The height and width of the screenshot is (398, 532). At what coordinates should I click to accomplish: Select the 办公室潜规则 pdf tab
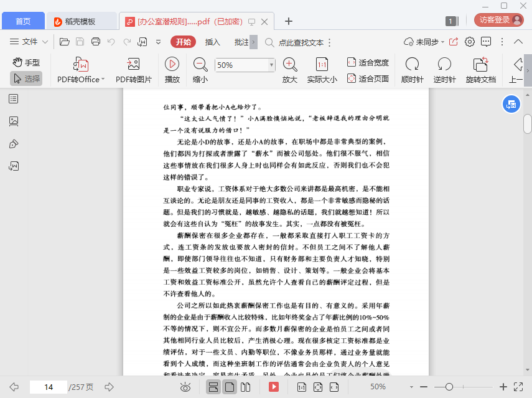click(x=189, y=22)
